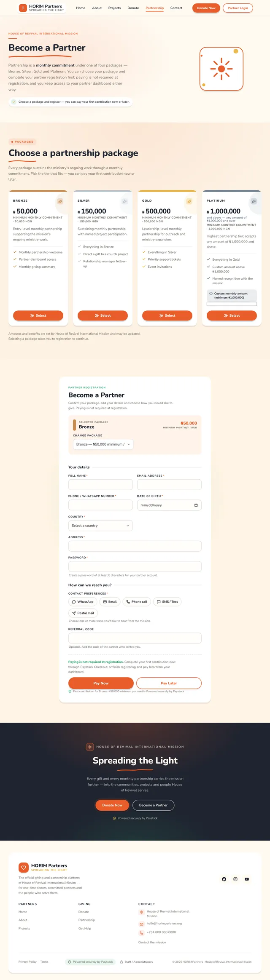270x980 pixels.
Task: Click the Pay Later button
Action: point(169,683)
